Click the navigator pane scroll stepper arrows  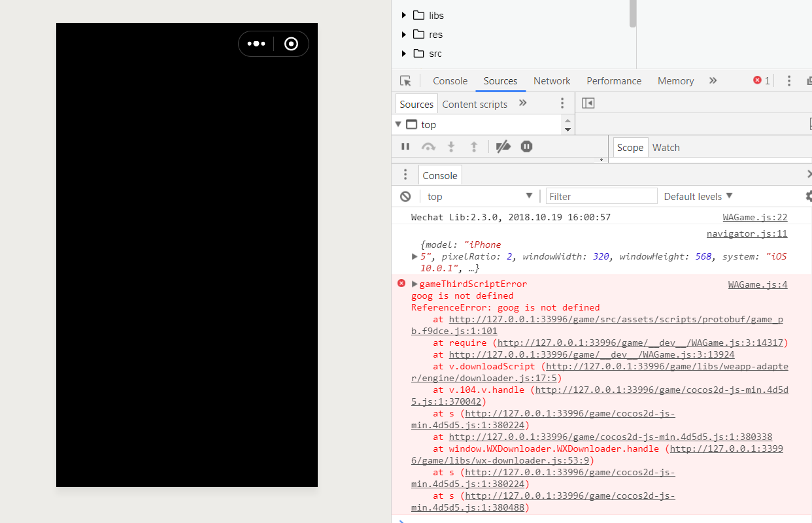click(x=567, y=124)
